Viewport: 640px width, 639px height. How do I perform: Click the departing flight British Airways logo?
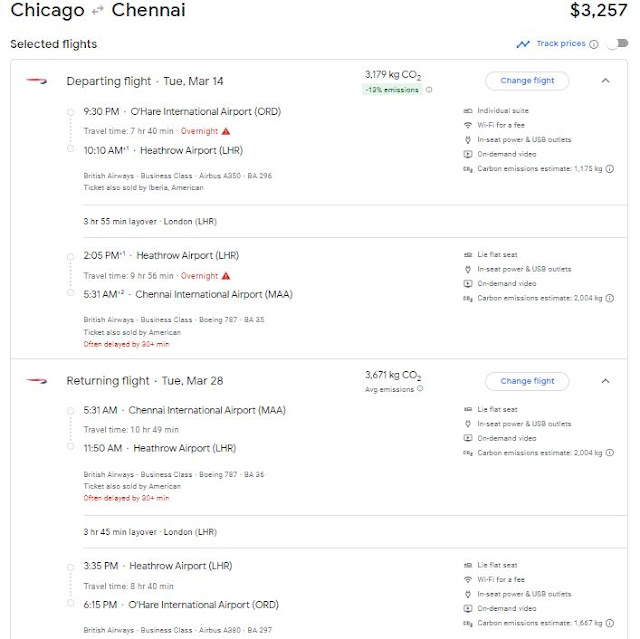(x=36, y=81)
